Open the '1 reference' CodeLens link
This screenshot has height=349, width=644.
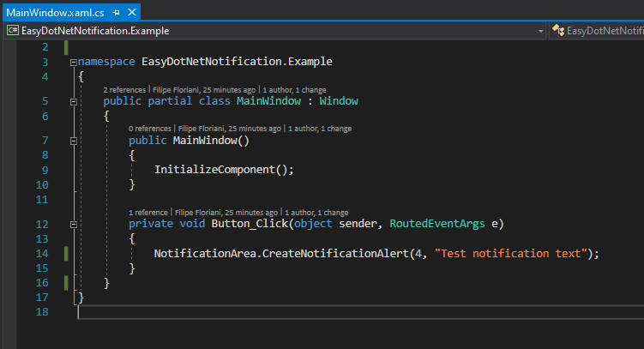(148, 213)
